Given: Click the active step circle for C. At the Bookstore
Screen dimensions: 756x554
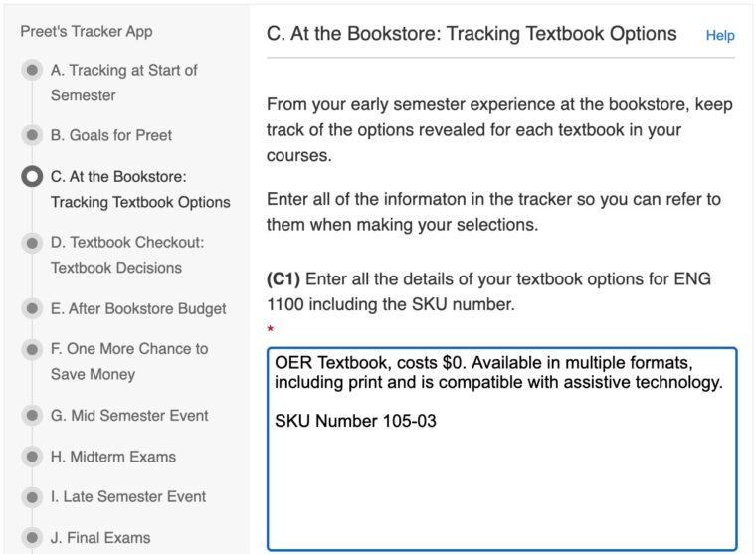Looking at the screenshot, I should [x=33, y=177].
